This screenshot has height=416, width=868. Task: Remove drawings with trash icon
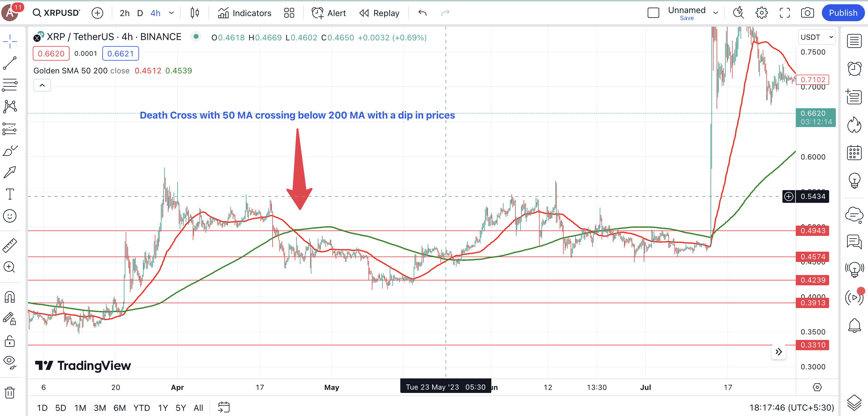[10, 392]
